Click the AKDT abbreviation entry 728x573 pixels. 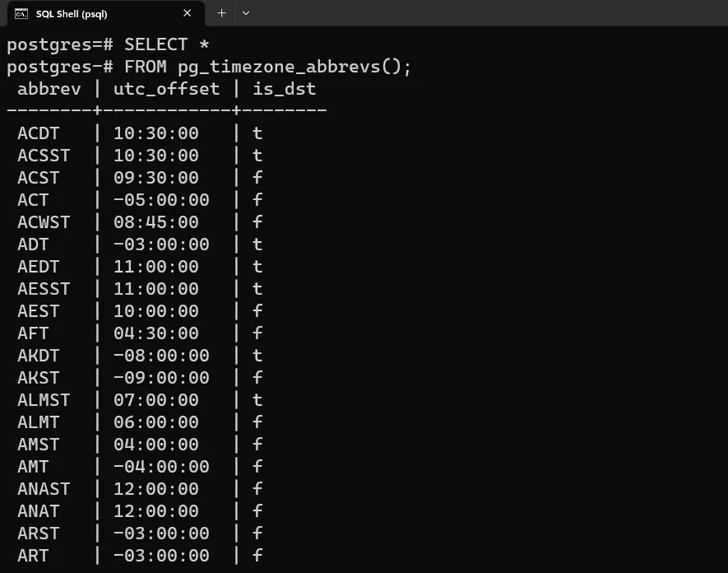point(38,356)
